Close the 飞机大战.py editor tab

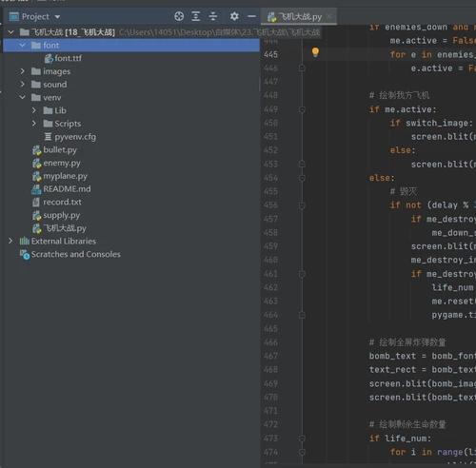click(330, 17)
